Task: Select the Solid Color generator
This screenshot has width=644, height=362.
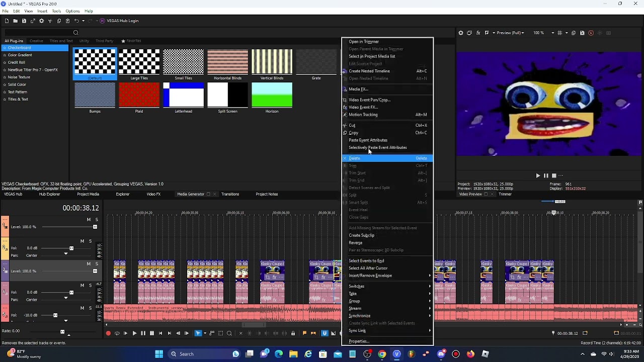Action: coord(17,84)
